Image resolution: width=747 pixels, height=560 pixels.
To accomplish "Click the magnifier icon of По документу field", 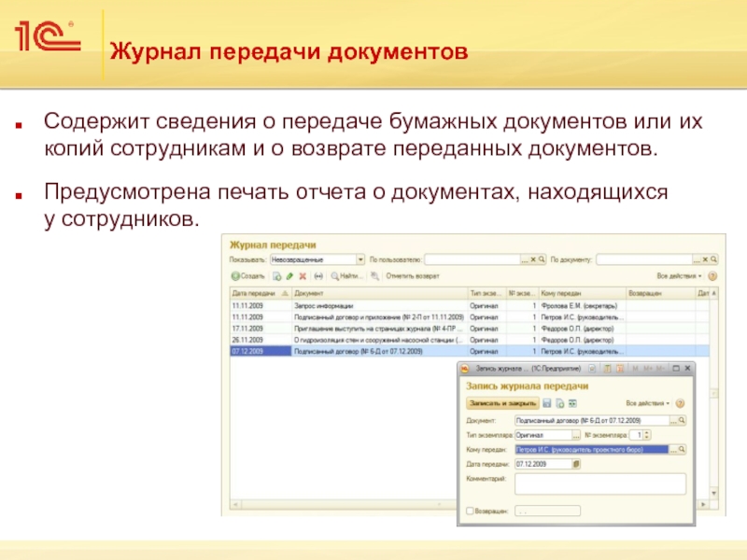I will 713,259.
